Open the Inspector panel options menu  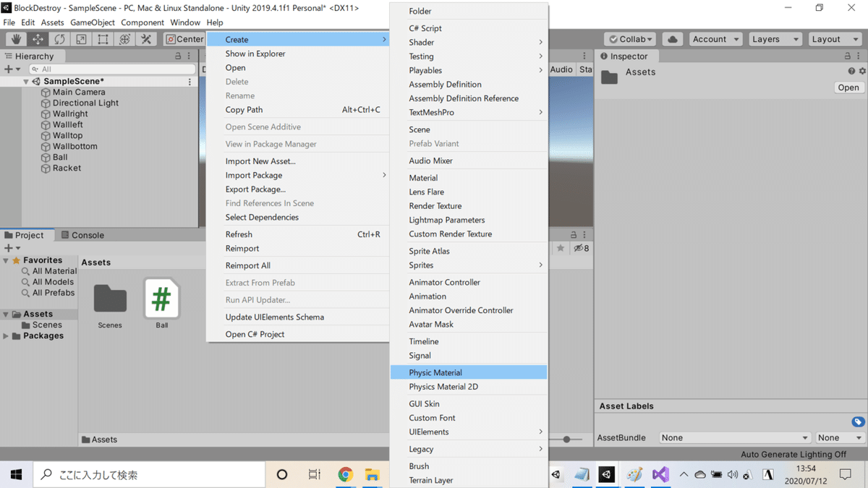tap(860, 56)
